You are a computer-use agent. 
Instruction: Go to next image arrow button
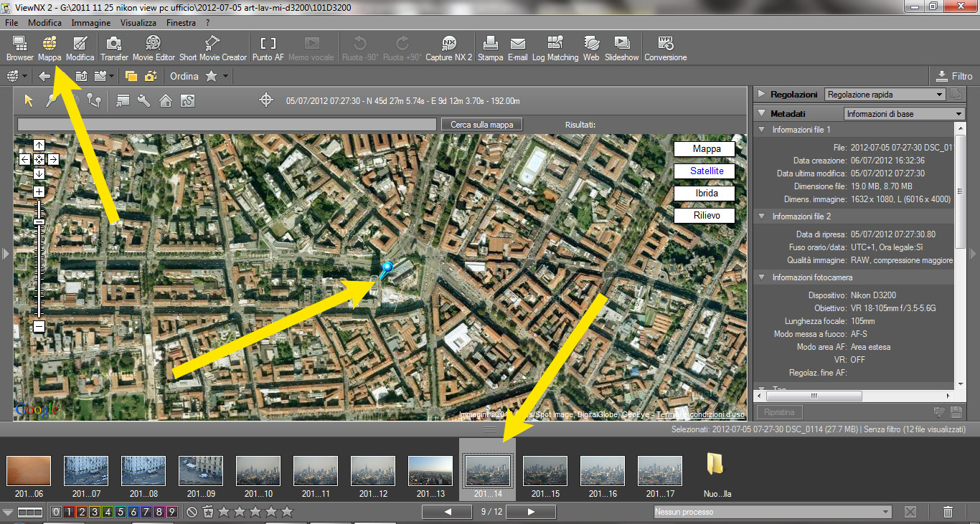tap(532, 512)
